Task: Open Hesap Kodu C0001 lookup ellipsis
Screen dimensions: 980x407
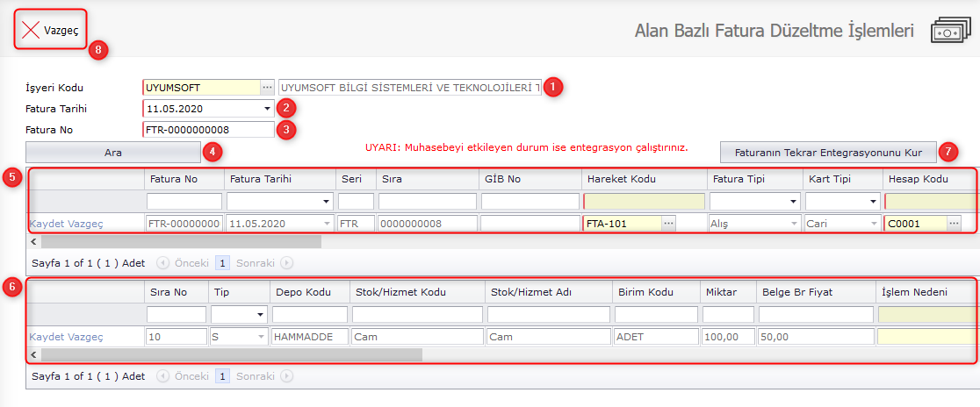Action: (954, 224)
